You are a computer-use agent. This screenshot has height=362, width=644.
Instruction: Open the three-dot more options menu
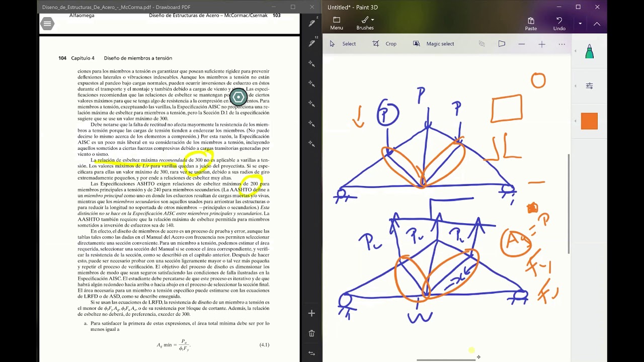(562, 44)
